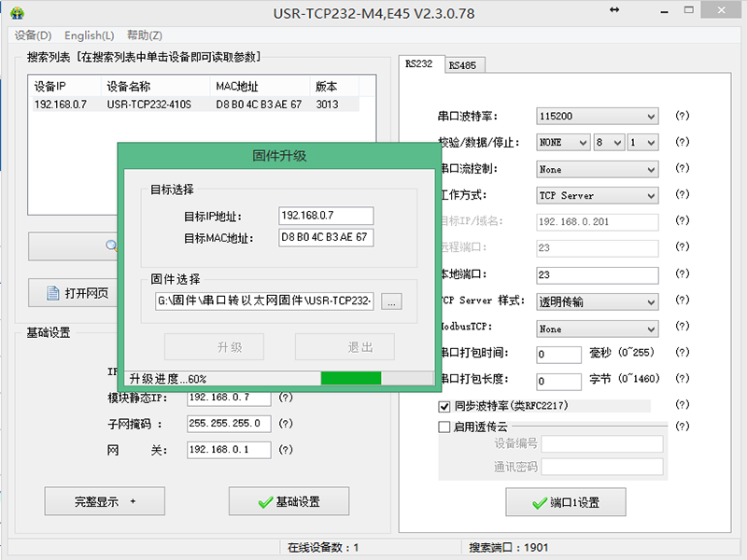Click the 打开网页 button with page icon
Image resolution: width=747 pixels, height=560 pixels.
click(x=78, y=293)
